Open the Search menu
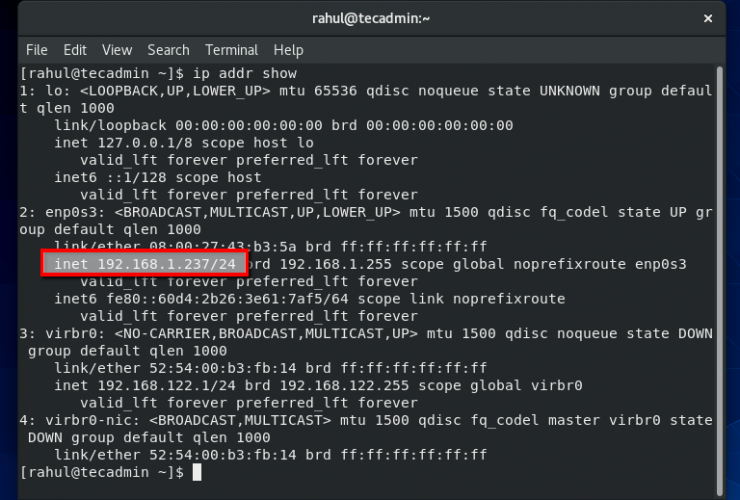Screen dimensions: 740x500 168,50
